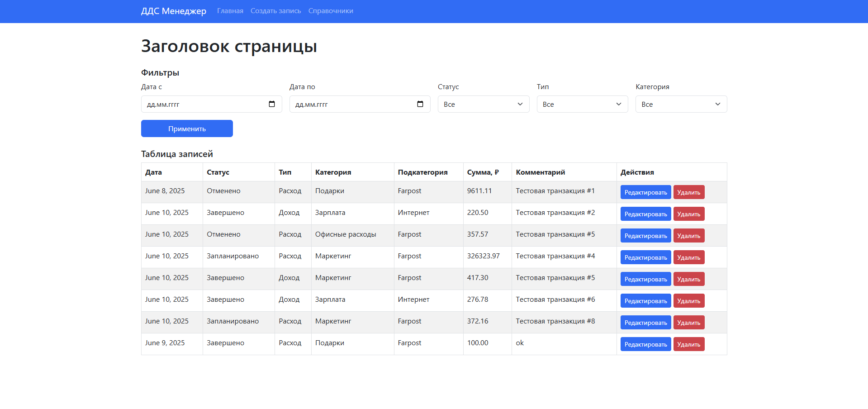
Task: Open the Статус dropdown
Action: 483,104
